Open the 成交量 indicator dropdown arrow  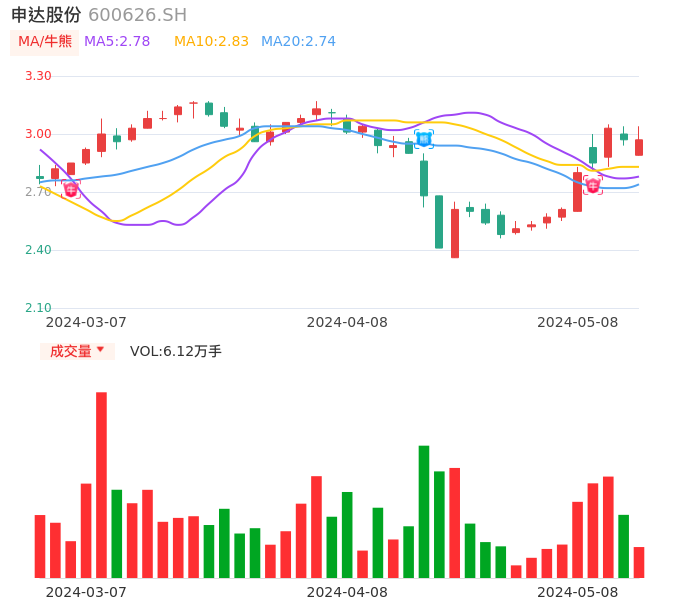tap(100, 350)
